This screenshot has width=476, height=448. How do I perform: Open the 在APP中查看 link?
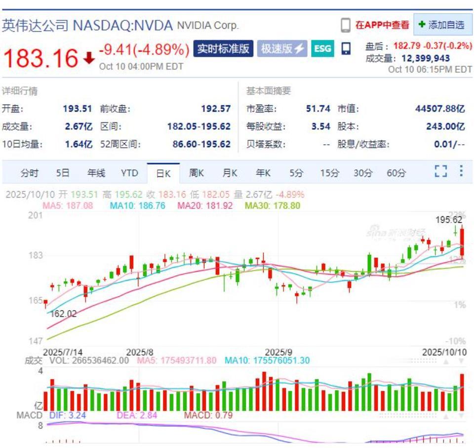coord(382,25)
